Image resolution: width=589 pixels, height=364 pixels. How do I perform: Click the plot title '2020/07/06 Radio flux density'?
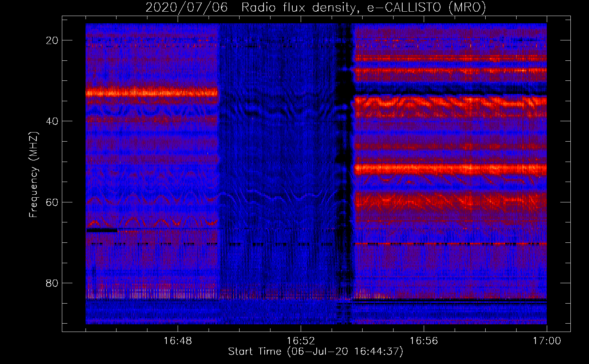pos(316,7)
